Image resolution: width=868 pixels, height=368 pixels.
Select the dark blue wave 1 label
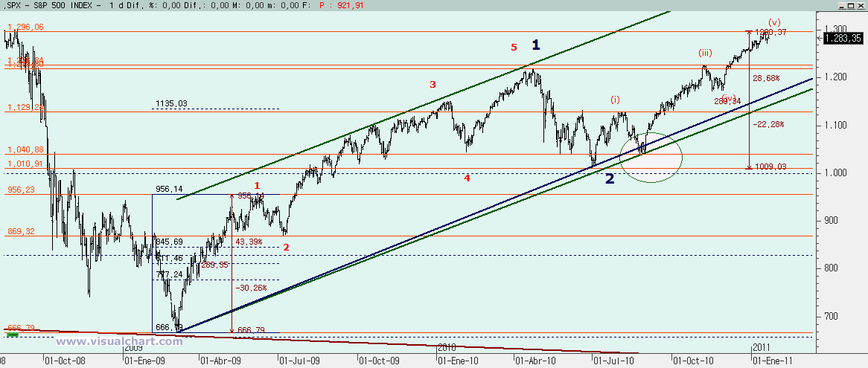(535, 45)
